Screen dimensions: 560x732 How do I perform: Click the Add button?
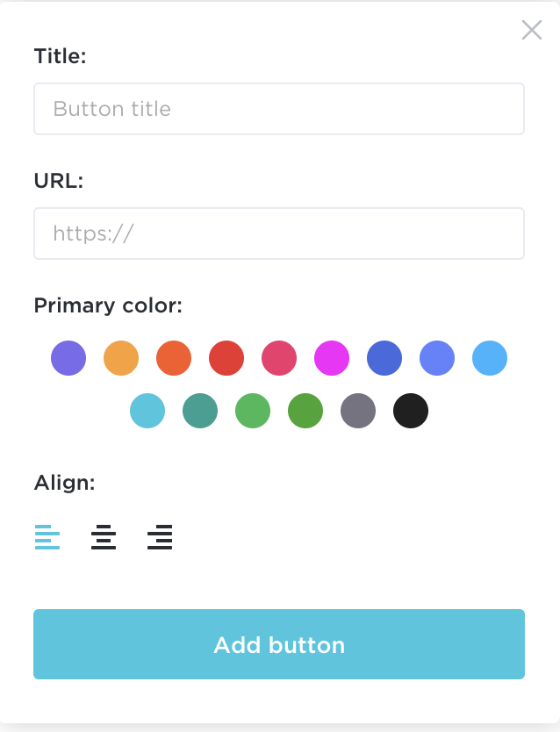(x=279, y=644)
